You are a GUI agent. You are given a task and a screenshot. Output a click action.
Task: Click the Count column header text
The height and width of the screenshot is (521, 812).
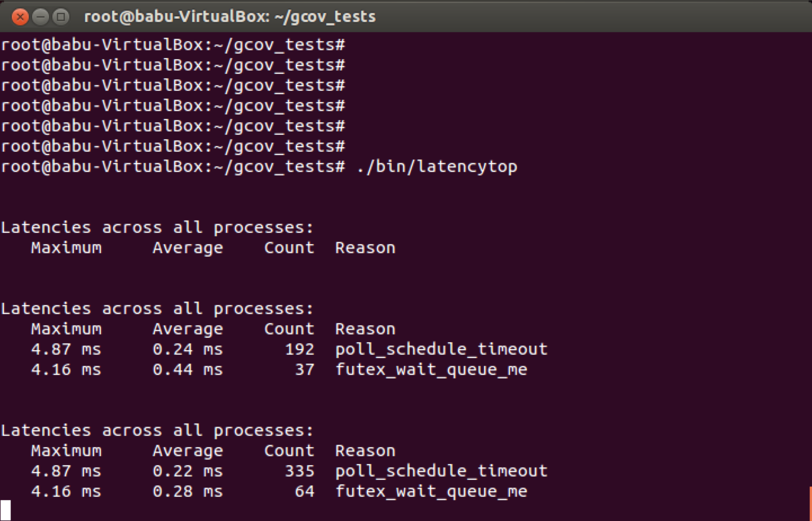click(289, 248)
